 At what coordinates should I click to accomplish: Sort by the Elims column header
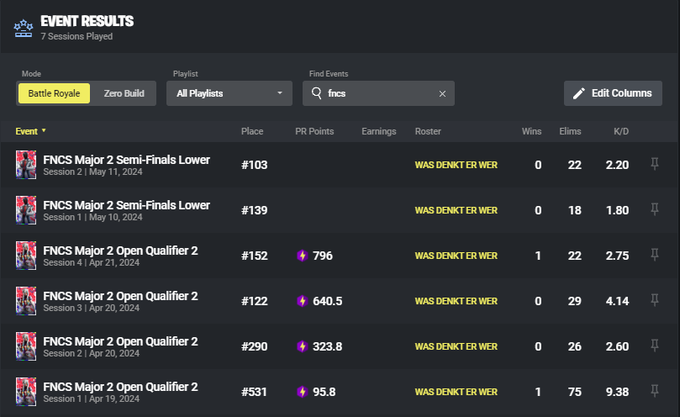click(x=570, y=131)
